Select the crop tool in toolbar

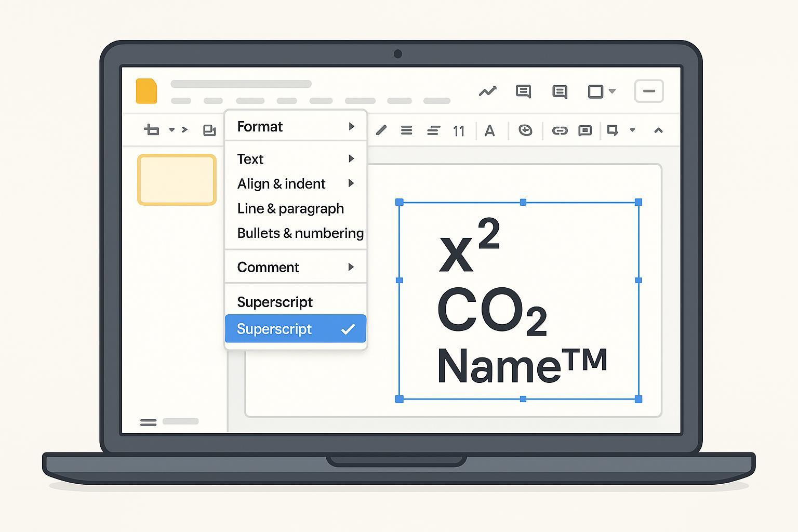coord(151,130)
